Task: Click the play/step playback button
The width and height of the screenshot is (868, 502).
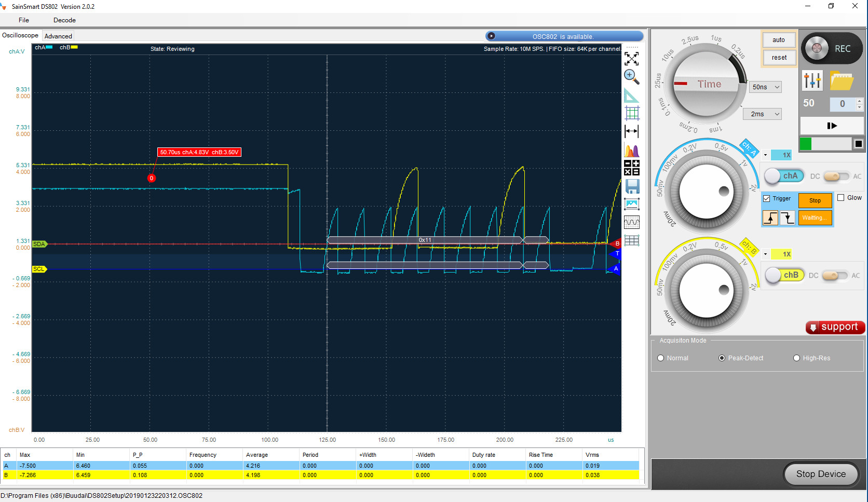Action: point(832,126)
